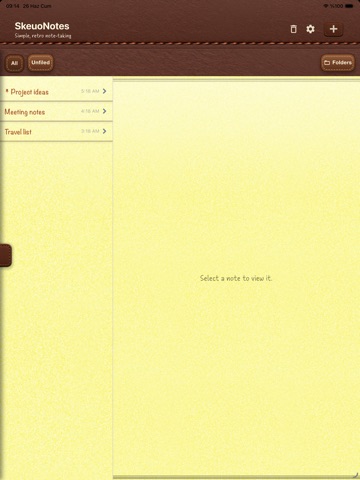Open the Meeting notes note

pos(56,111)
